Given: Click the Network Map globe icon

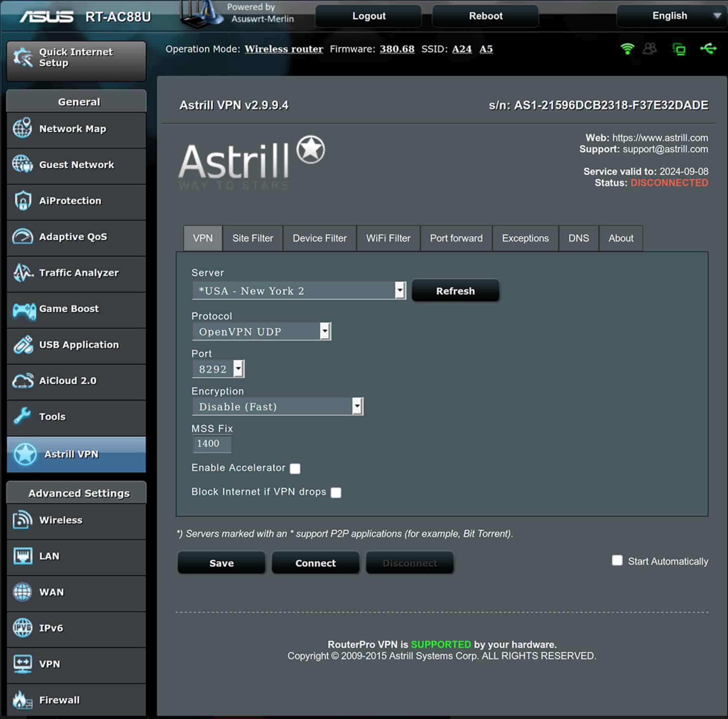Looking at the screenshot, I should (23, 128).
